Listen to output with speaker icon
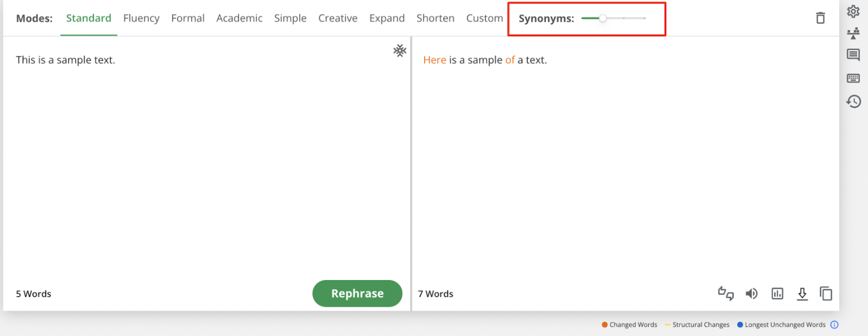 pyautogui.click(x=751, y=293)
